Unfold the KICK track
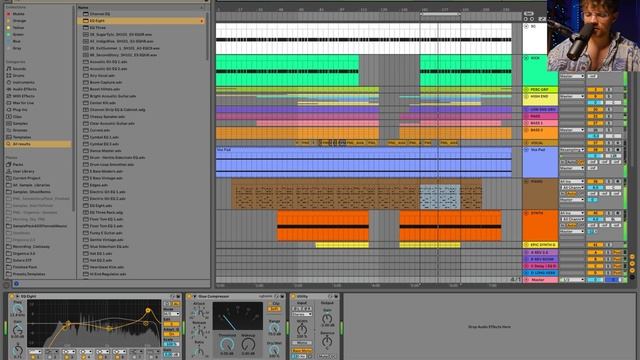Image resolution: width=640 pixels, height=360 pixels. (527, 58)
